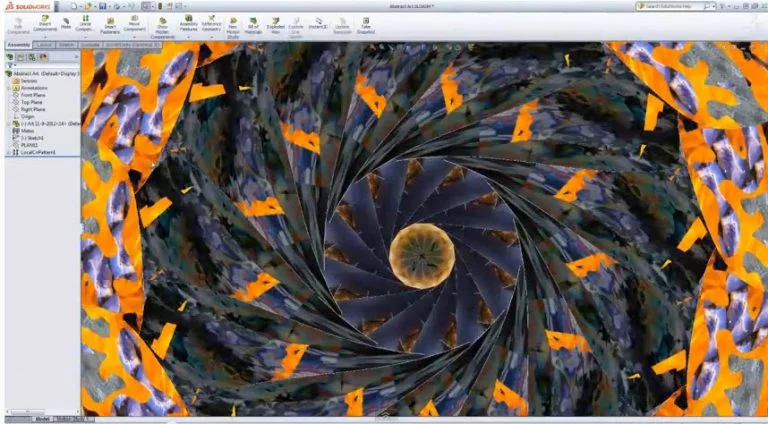Image resolution: width=768 pixels, height=424 pixels.
Task: Activate the Move Component tool
Action: (x=134, y=23)
